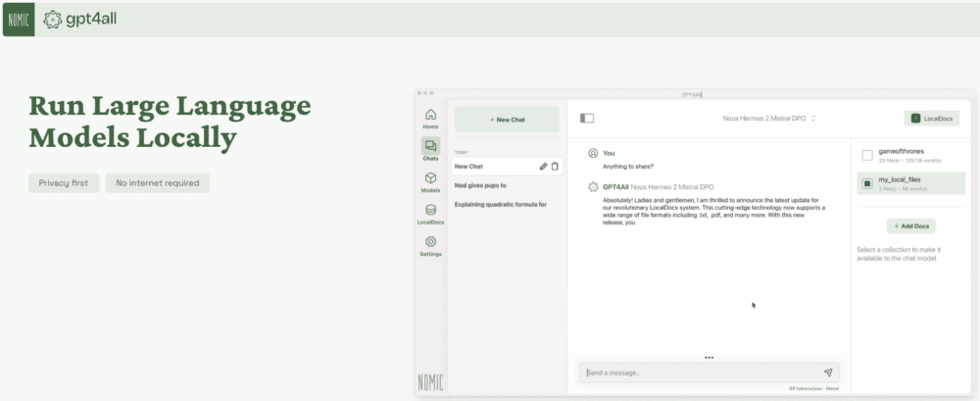Click the gameofthrones collection name

point(902,151)
